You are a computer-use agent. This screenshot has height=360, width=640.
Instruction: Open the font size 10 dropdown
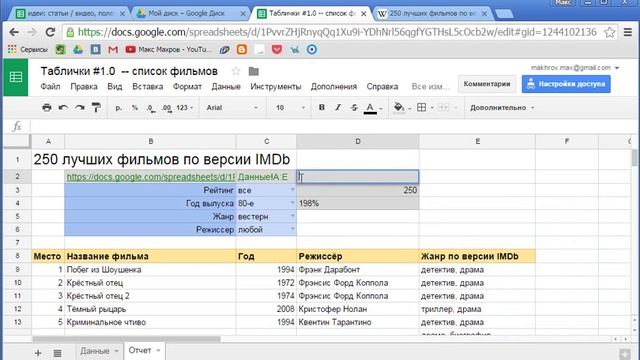pyautogui.click(x=290, y=108)
